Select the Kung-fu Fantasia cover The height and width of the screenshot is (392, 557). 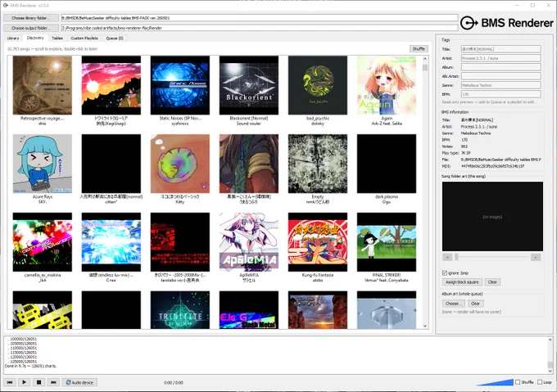pyautogui.click(x=318, y=242)
